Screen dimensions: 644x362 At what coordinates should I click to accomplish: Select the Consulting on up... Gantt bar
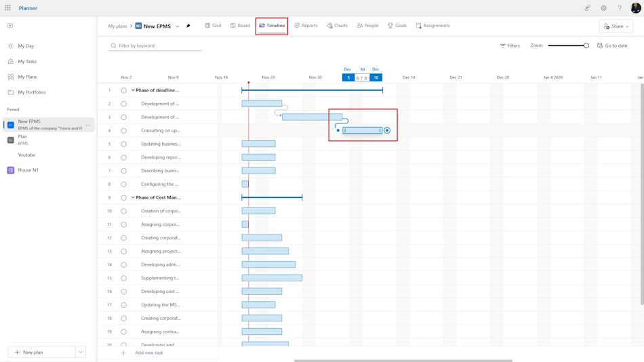(x=362, y=130)
